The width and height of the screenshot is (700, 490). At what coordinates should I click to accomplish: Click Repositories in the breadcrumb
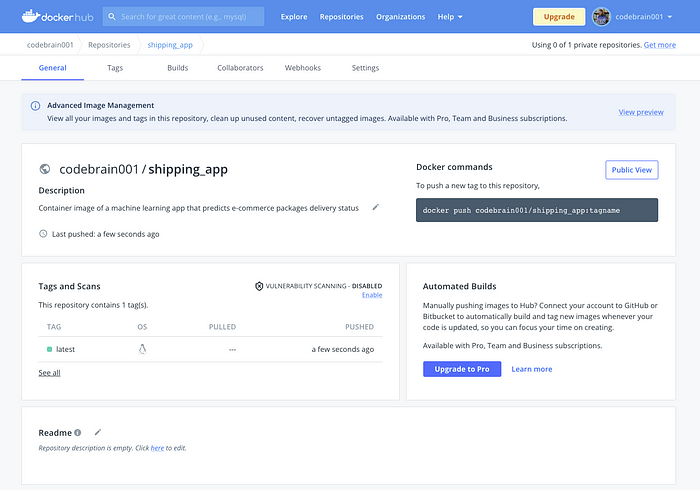[109, 45]
